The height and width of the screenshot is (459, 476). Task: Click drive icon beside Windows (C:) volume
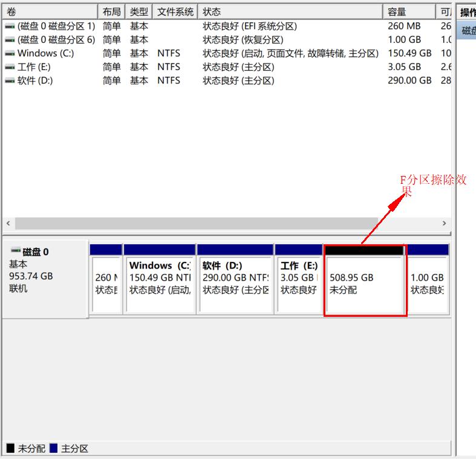10,53
